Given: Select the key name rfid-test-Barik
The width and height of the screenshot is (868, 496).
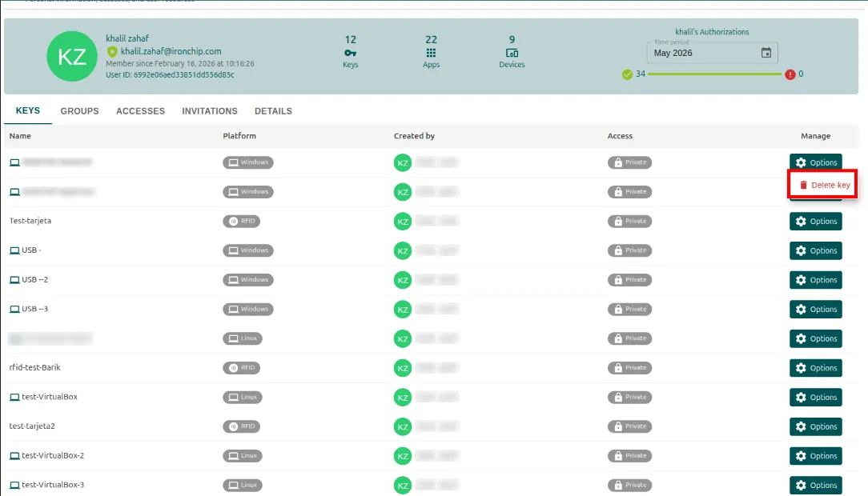Looking at the screenshot, I should 35,368.
